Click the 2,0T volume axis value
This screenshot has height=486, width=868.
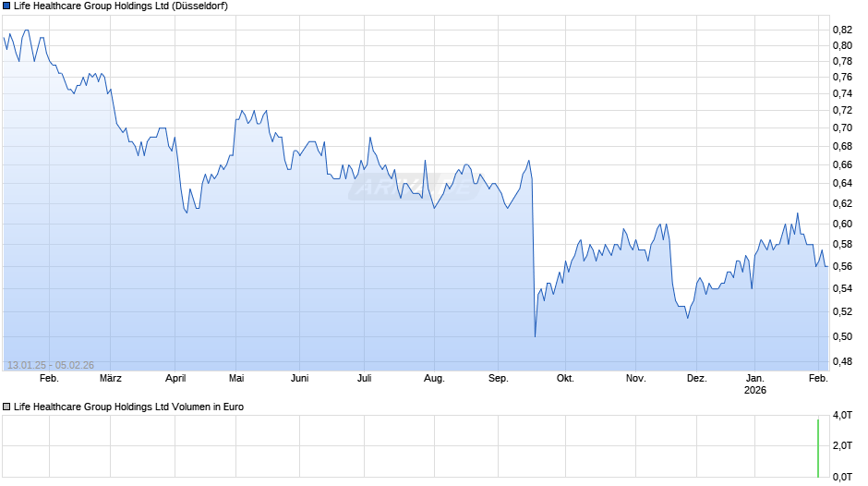842,445
